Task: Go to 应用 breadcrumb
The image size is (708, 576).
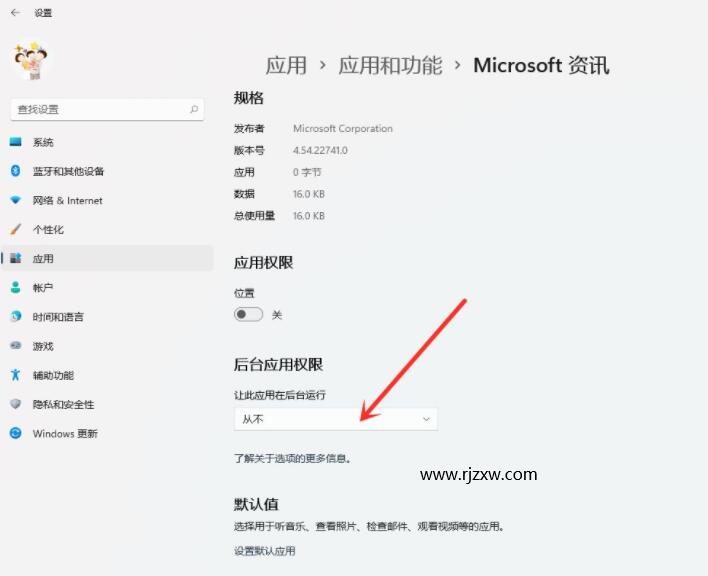Action: (x=286, y=65)
